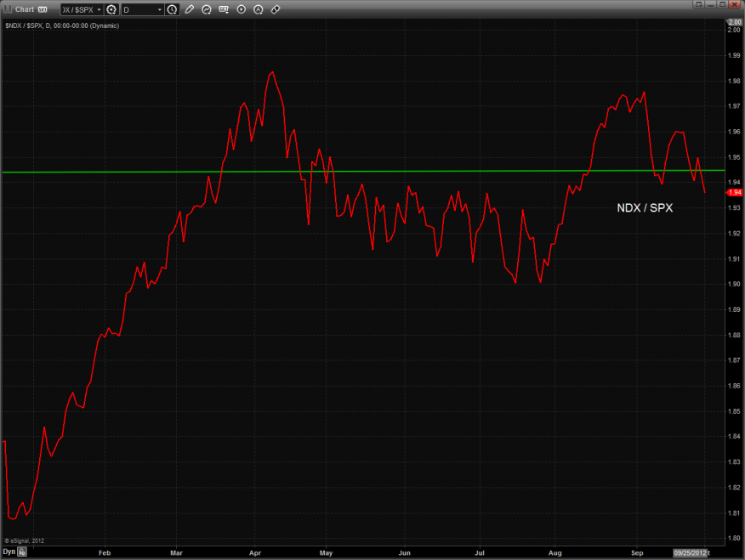
Task: Click the Apr label on time axis
Action: click(255, 553)
